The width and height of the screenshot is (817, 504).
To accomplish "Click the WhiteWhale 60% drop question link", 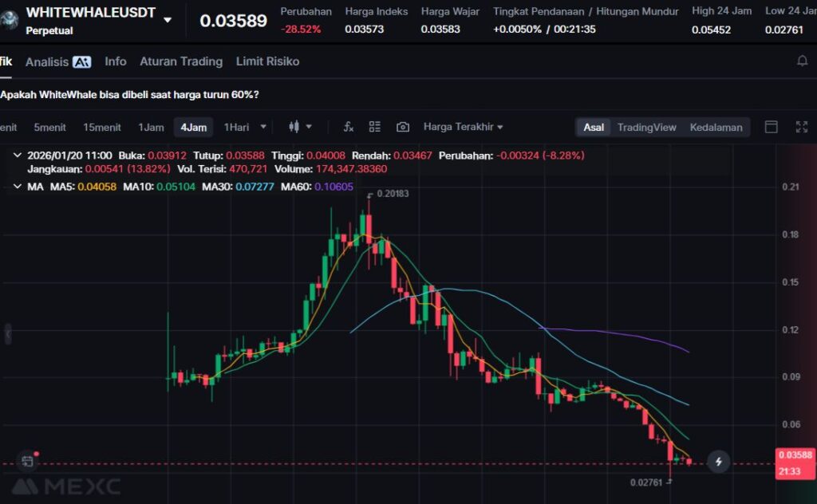I will (129, 94).
